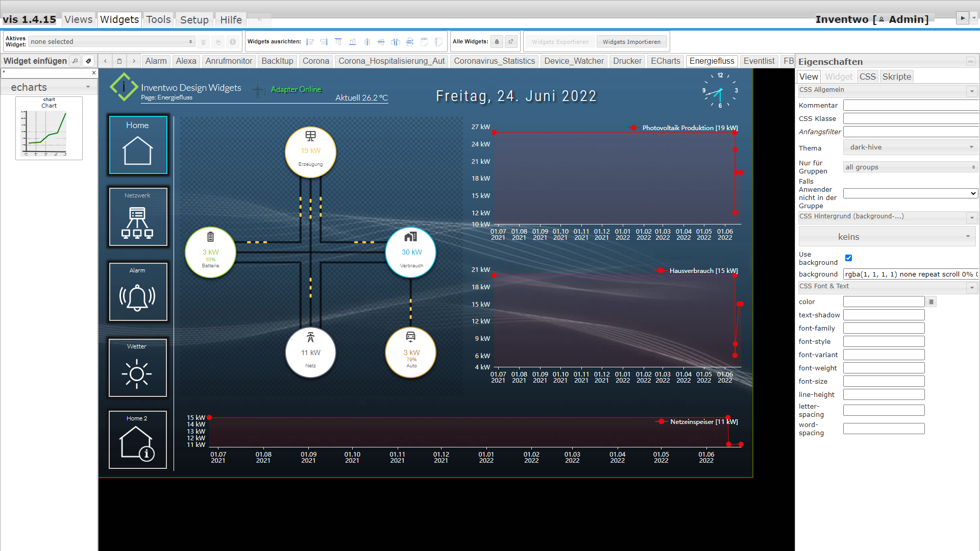980x551 pixels.
Task: Click the widget info icon
Action: 233,42
